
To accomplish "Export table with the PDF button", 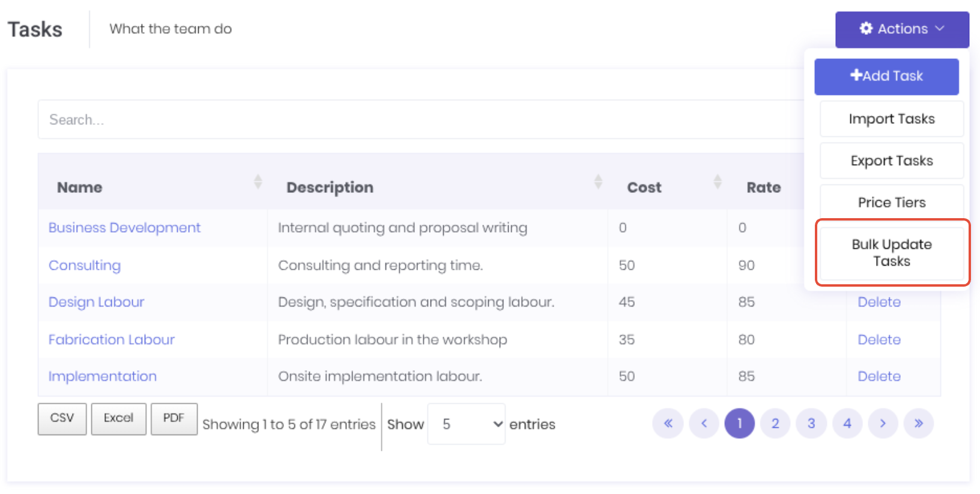I will click(x=174, y=418).
